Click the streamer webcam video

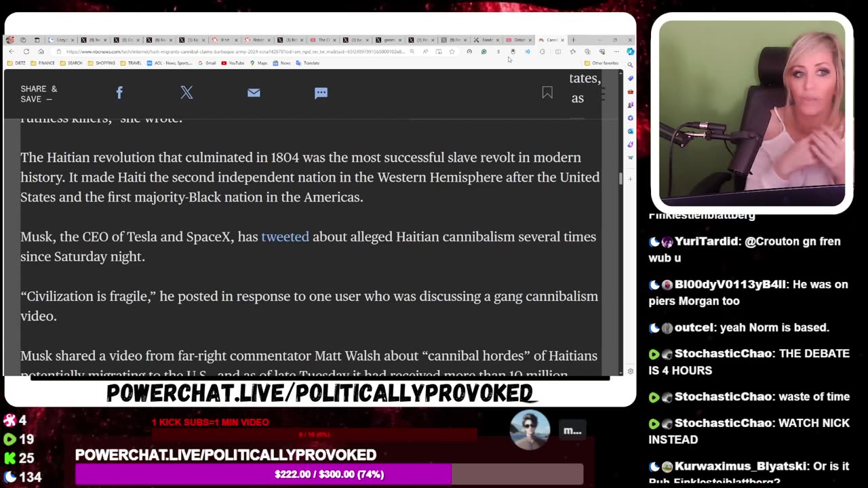(x=752, y=113)
